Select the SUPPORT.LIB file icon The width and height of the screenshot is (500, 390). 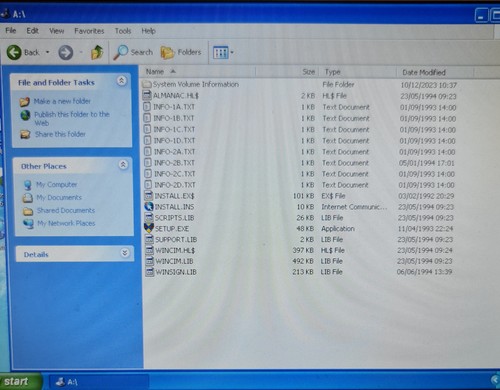(149, 239)
